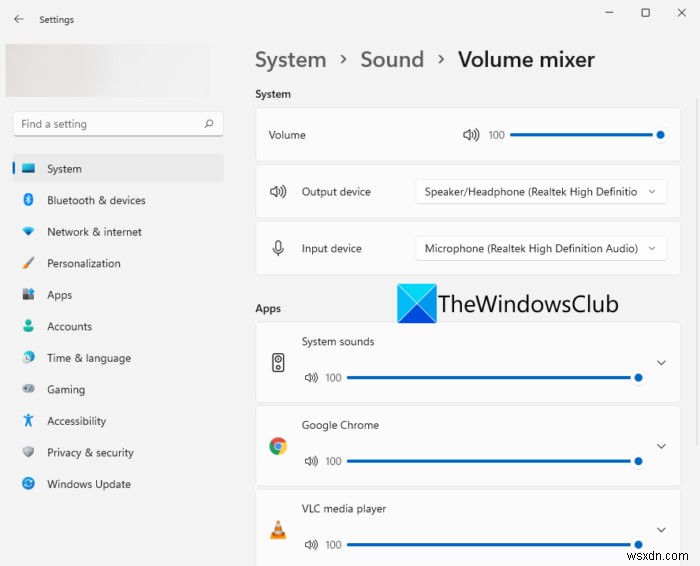This screenshot has width=700, height=566.
Task: Click the Input device microphone icon
Action: click(x=278, y=248)
